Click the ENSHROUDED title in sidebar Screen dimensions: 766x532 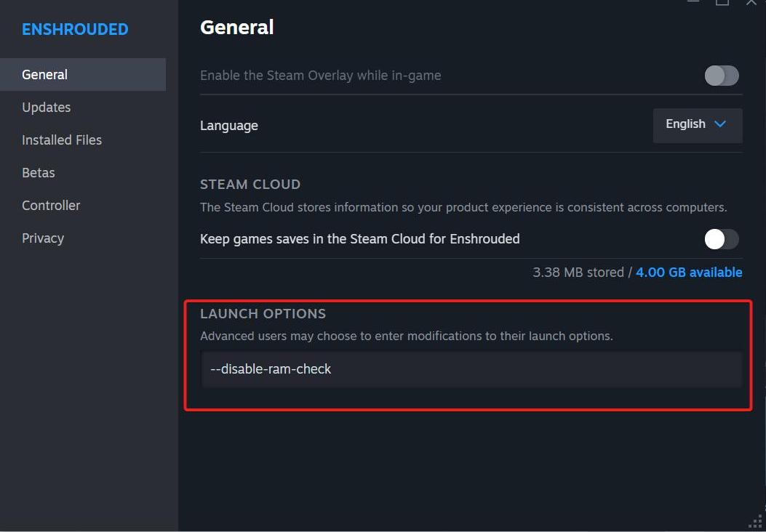click(75, 29)
